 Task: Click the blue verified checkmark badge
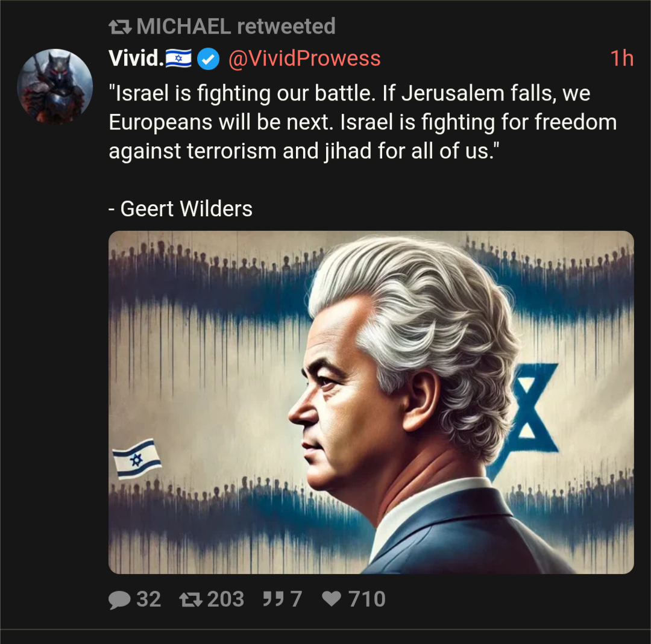coord(208,59)
